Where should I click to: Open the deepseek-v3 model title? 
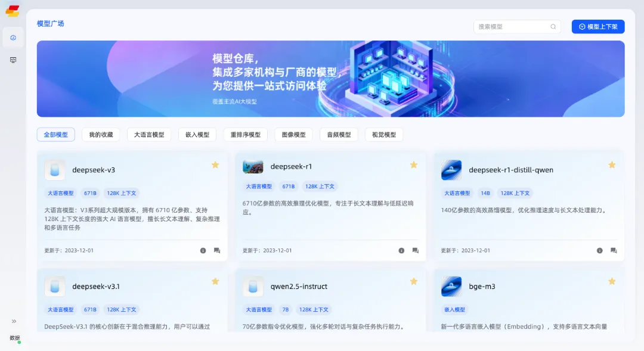tap(94, 170)
